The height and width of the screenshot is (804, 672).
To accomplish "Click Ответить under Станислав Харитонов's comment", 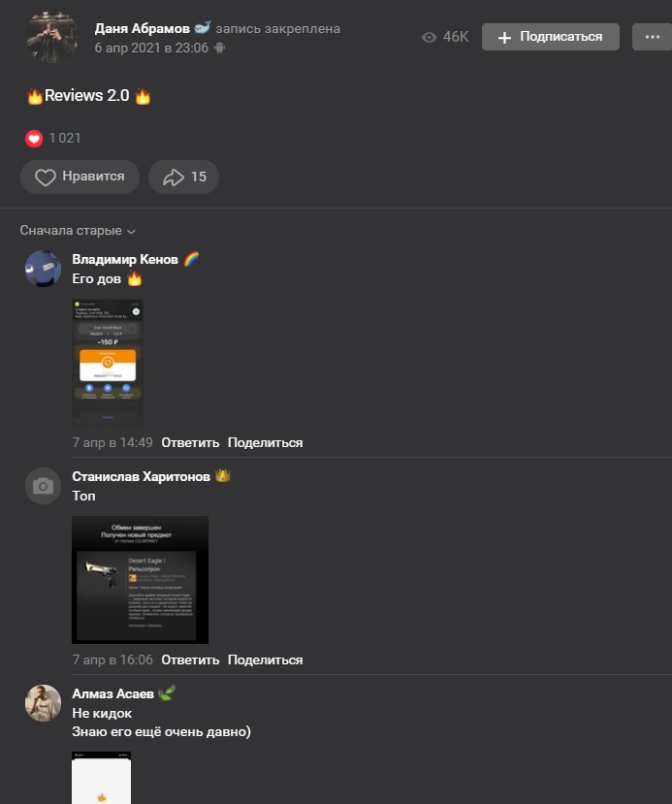I will pyautogui.click(x=190, y=660).
